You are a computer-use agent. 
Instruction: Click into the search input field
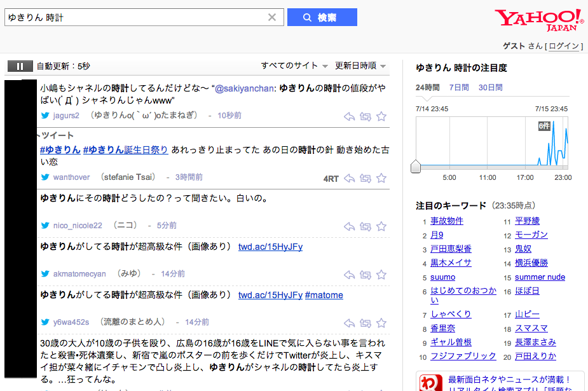click(133, 18)
